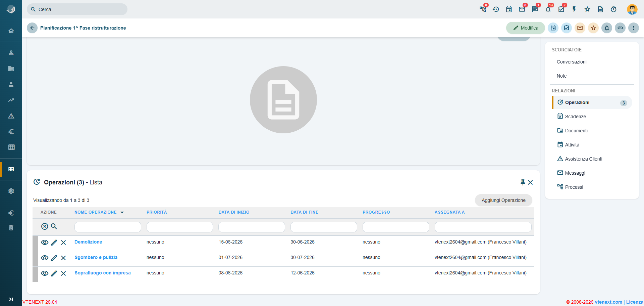Screen dimensions: 644x306
Task: Open quick create lightning icon
Action: pos(574,9)
